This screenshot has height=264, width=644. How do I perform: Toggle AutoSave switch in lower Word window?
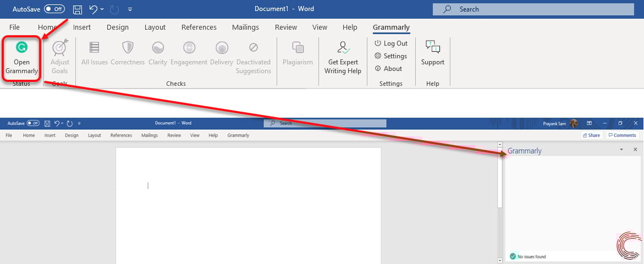coord(33,123)
